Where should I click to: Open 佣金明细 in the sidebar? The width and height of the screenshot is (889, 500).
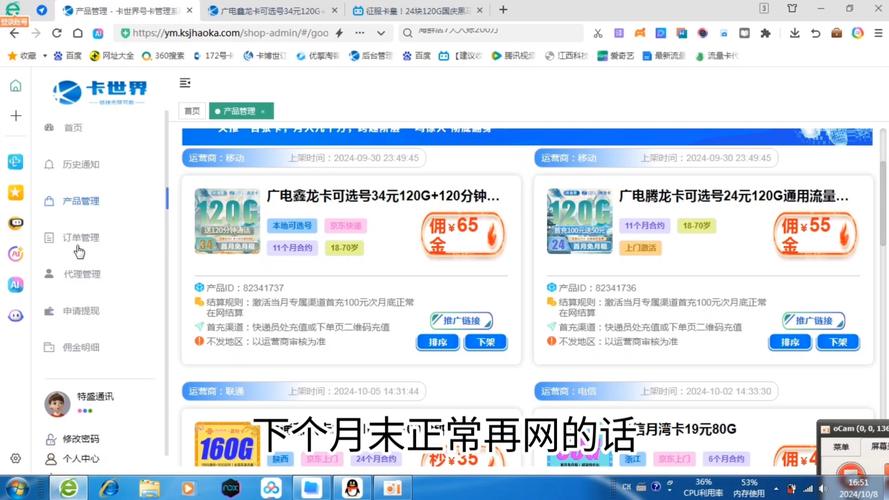[x=81, y=348]
